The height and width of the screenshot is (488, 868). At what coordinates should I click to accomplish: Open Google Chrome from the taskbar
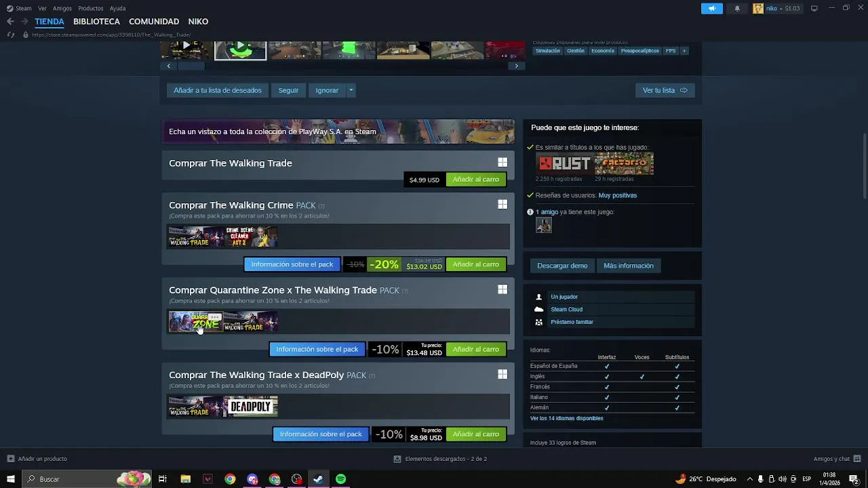[230, 479]
